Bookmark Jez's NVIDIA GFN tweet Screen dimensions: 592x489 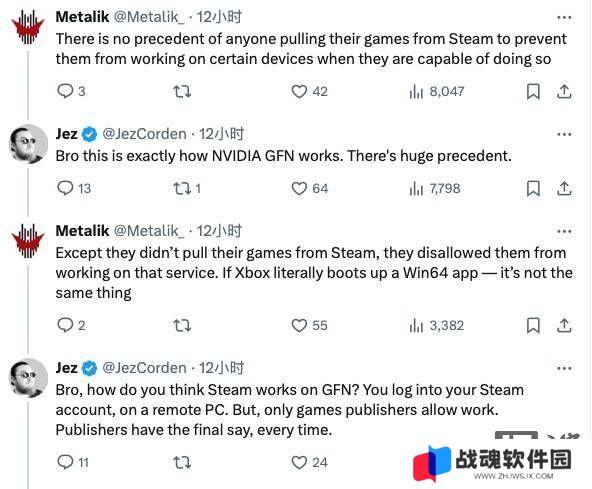pos(533,188)
